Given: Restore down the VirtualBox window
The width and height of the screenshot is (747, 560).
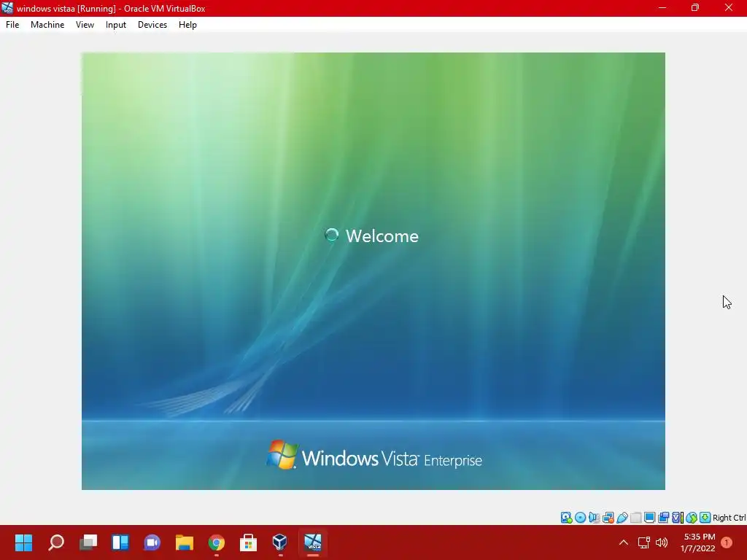Looking at the screenshot, I should click(x=695, y=8).
